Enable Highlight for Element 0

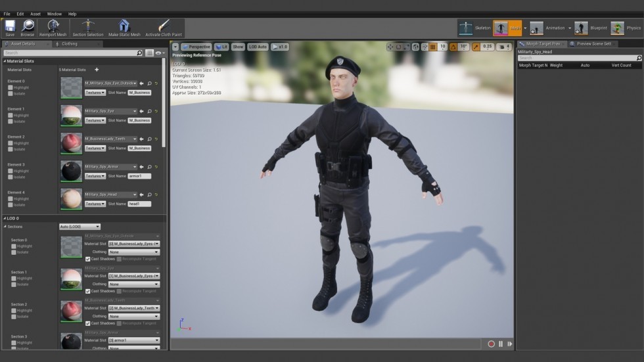tap(11, 87)
